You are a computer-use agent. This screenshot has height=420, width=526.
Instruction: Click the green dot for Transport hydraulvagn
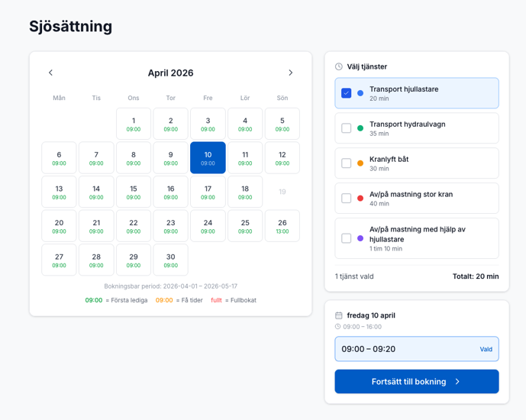(360, 128)
